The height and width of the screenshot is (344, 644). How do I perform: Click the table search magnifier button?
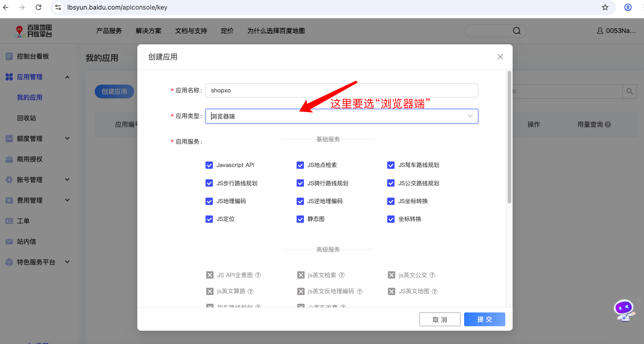(630, 91)
